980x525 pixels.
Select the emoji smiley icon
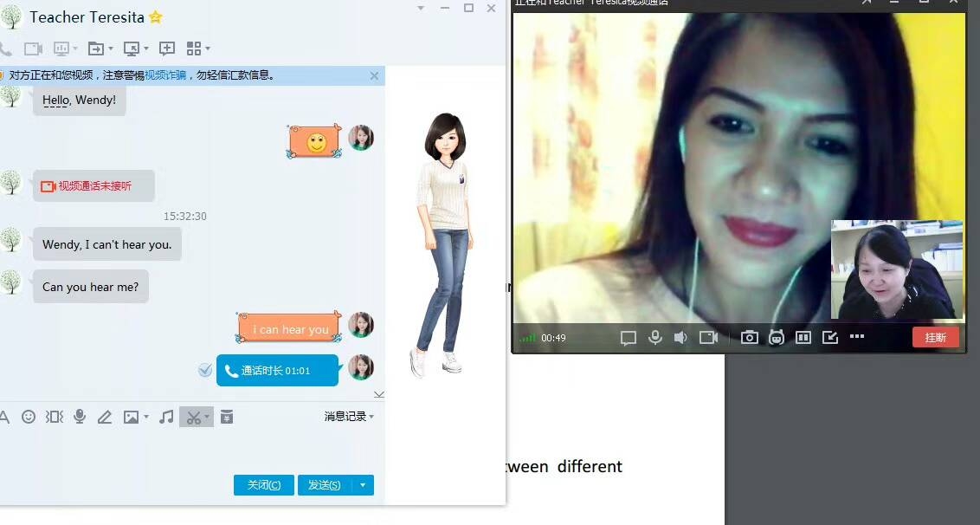click(29, 417)
